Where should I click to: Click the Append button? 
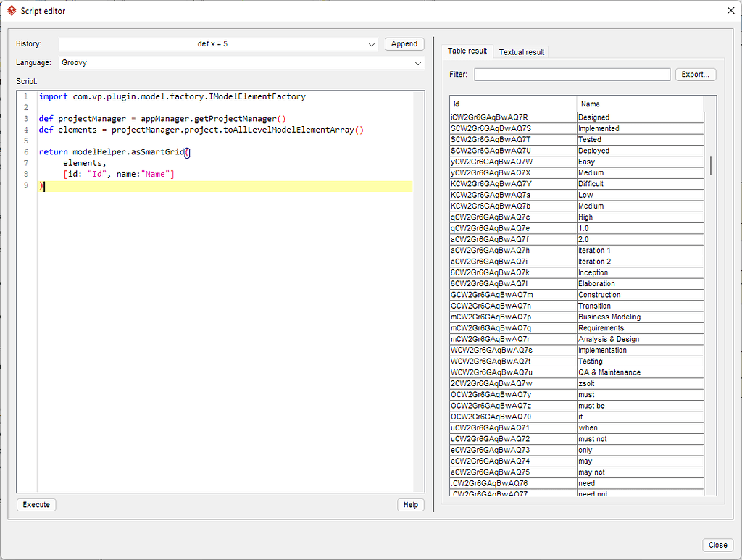tap(404, 43)
